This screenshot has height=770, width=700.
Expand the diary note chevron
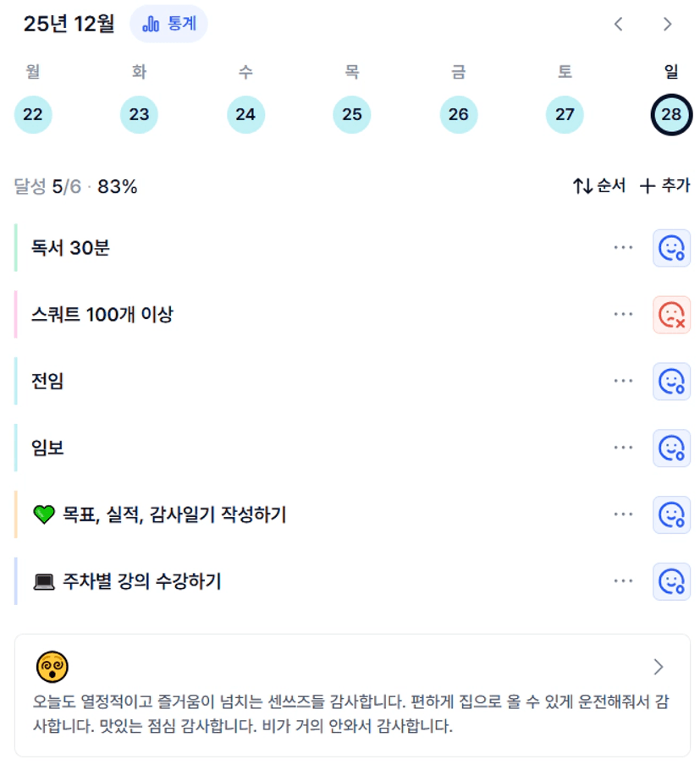point(659,667)
